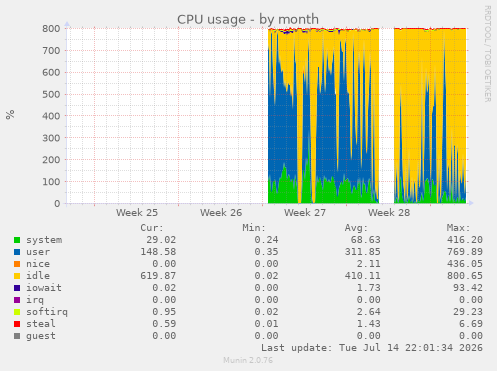Click the 'Avg:' column header

click(x=356, y=228)
